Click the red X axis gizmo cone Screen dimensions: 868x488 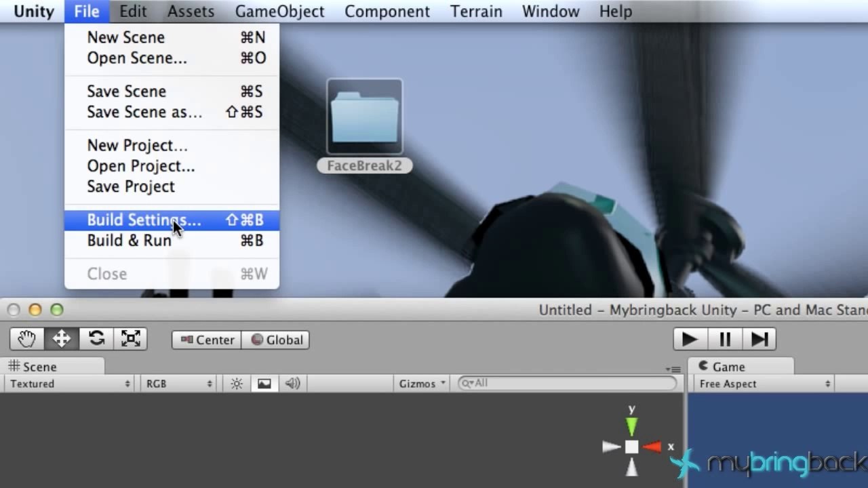click(x=652, y=447)
